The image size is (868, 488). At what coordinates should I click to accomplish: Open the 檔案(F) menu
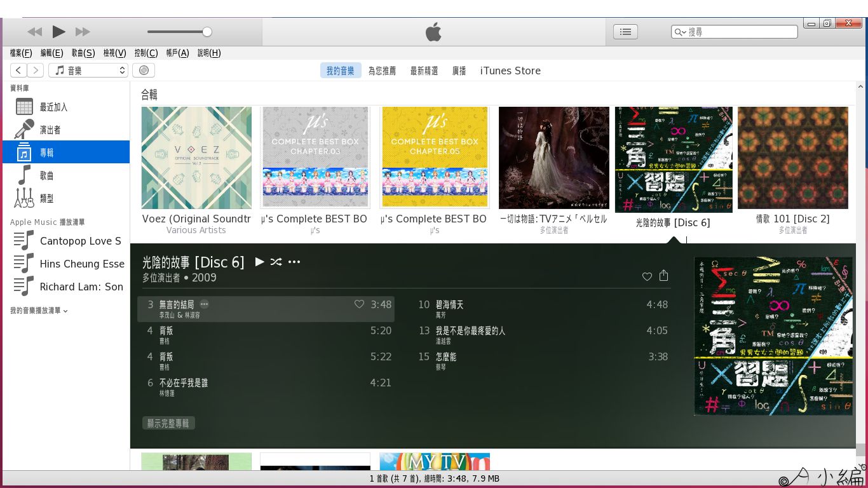[21, 53]
